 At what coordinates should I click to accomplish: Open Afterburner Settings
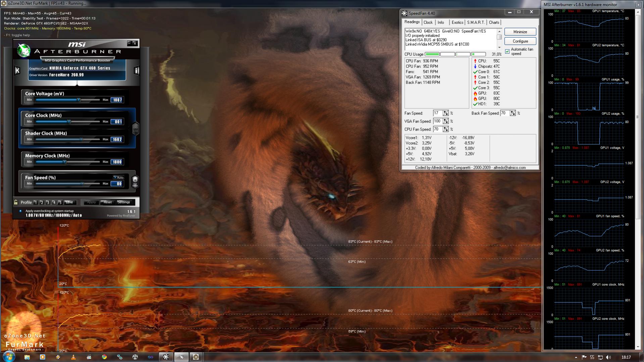coord(123,202)
